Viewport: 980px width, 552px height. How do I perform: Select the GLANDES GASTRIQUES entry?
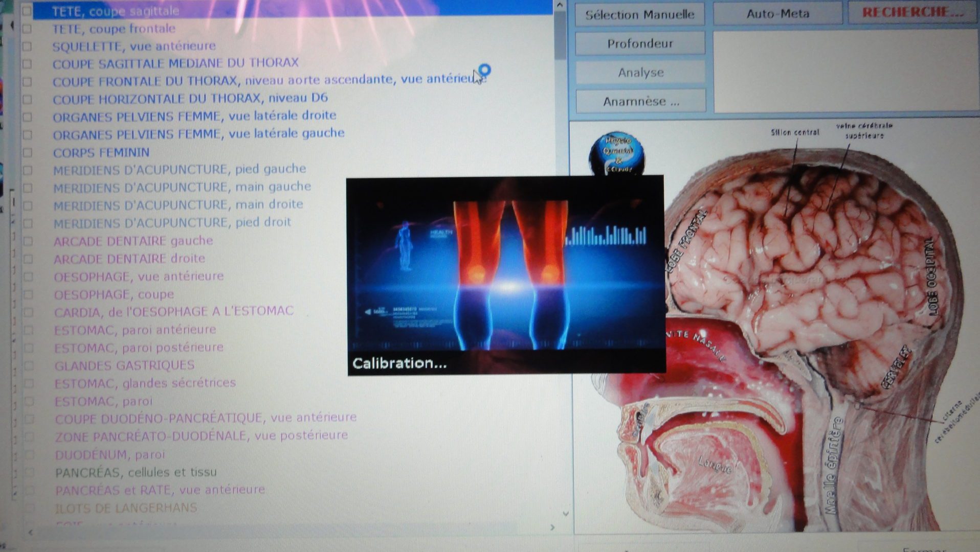(124, 365)
